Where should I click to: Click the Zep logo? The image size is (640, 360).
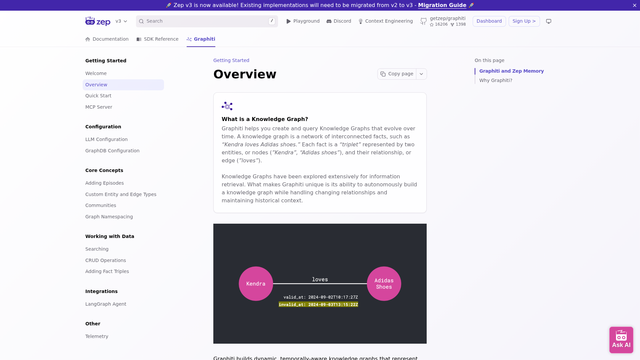98,21
